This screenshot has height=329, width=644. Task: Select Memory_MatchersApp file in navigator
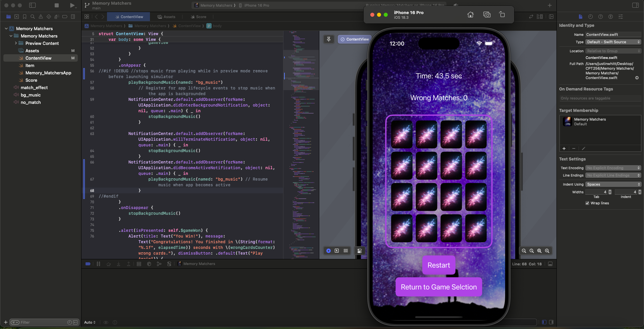(x=48, y=73)
